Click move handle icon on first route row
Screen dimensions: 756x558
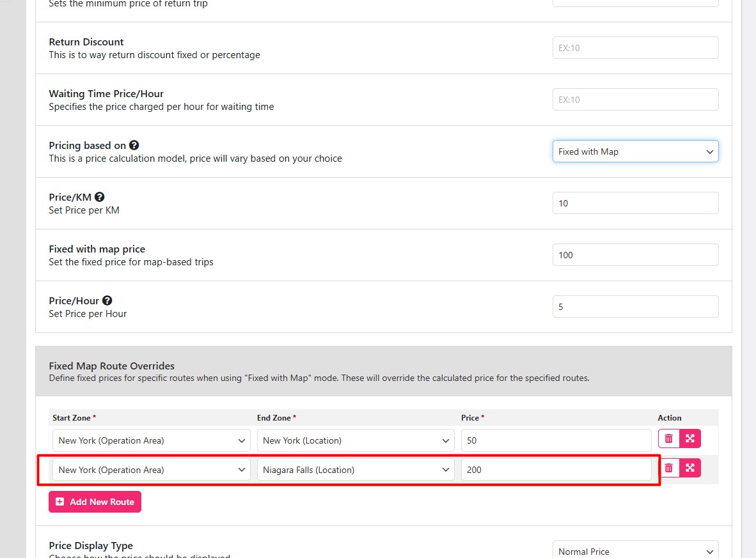click(690, 438)
